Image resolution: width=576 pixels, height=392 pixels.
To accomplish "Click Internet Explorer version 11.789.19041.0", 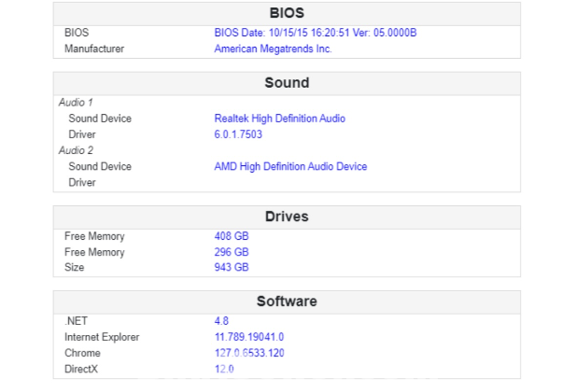I will click(249, 337).
